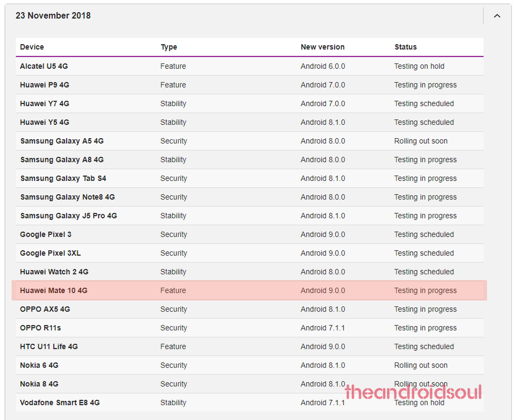Viewport: 516px width, 420px height.
Task: Select Samsung Galaxy J5 Pro 4G name
Action: [69, 216]
